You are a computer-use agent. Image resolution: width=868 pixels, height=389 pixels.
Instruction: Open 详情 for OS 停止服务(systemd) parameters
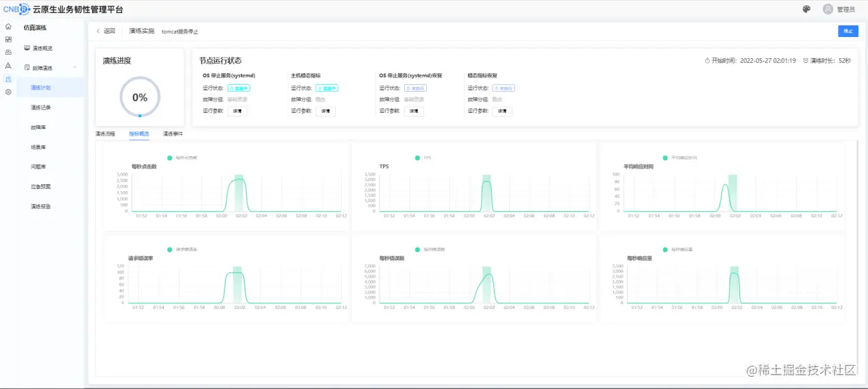point(237,111)
